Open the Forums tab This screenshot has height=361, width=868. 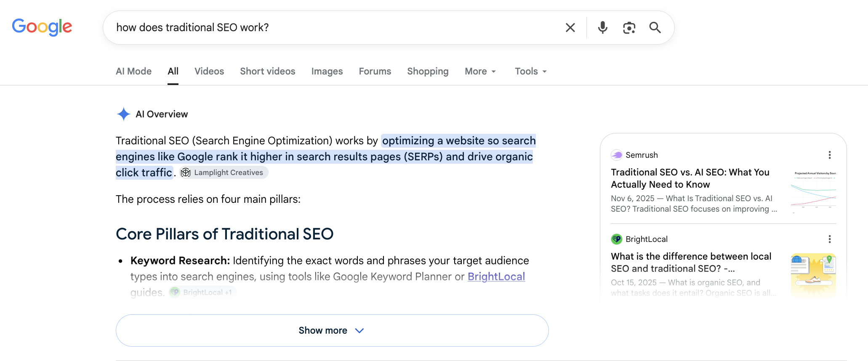[x=375, y=71]
